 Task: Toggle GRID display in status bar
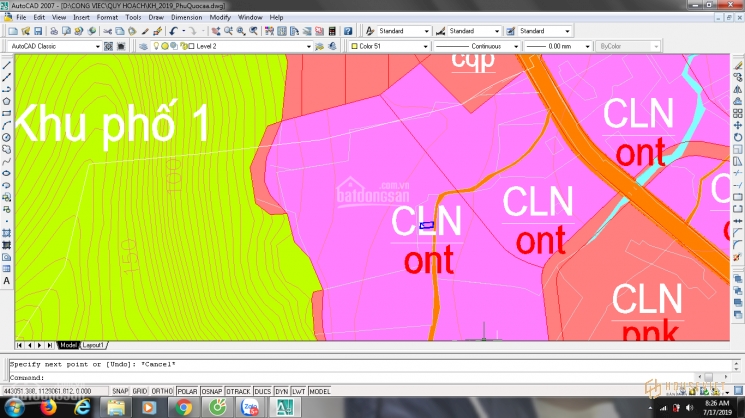140,391
